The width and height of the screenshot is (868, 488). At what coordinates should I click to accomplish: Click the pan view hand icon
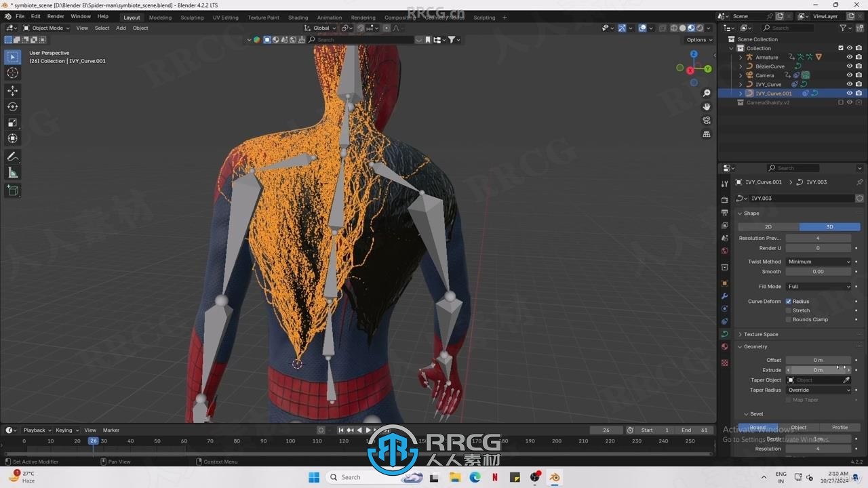(707, 106)
